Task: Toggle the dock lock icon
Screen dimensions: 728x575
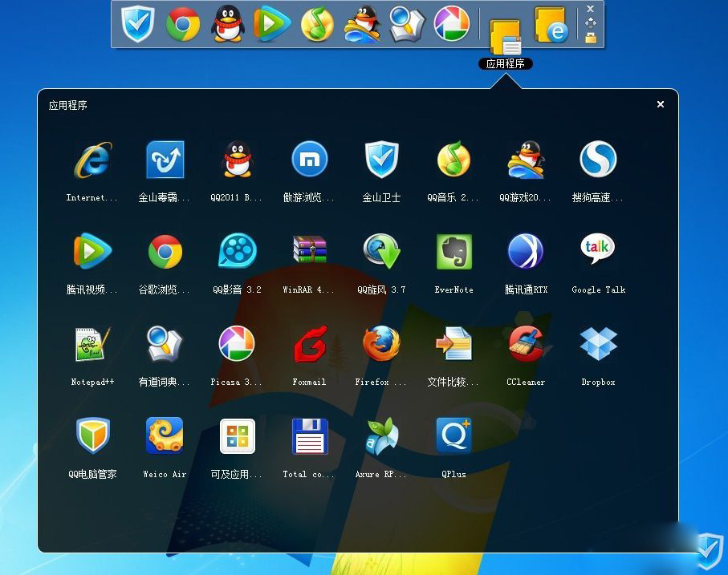Action: tap(591, 38)
